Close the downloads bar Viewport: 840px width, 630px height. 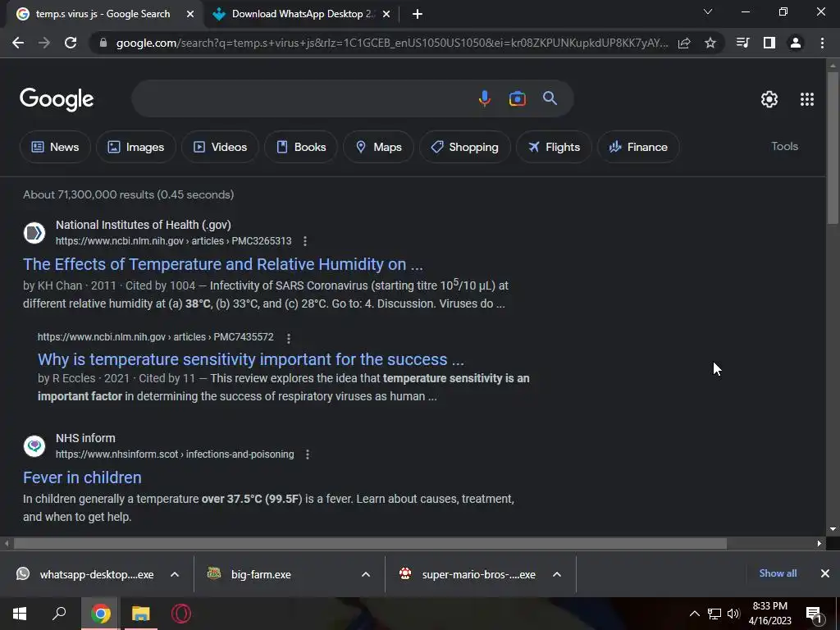tap(825, 573)
